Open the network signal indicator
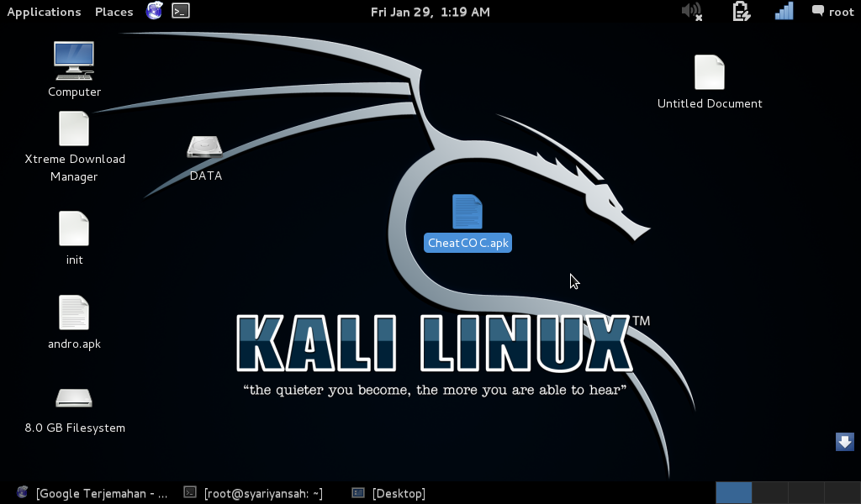The width and height of the screenshot is (861, 504). coord(784,11)
